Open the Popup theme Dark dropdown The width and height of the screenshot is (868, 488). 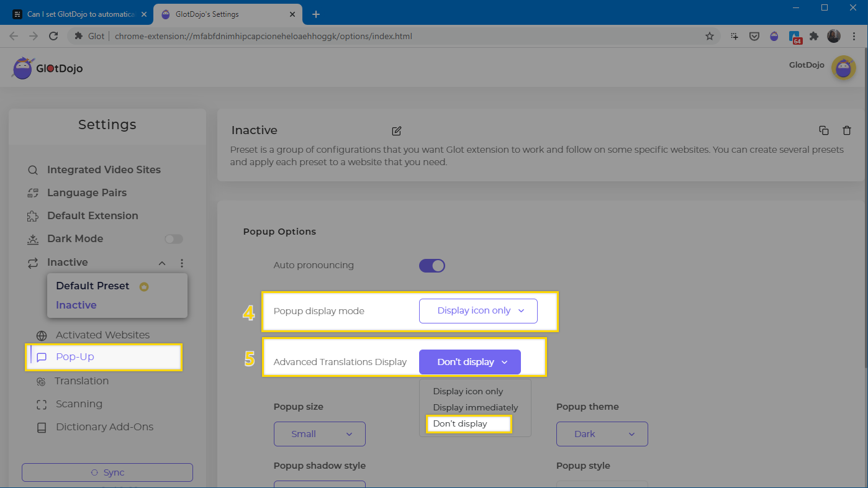click(x=602, y=434)
